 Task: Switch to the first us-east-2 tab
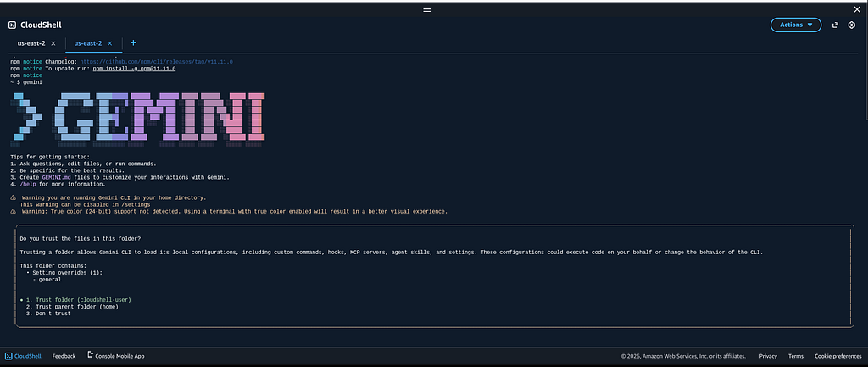[x=31, y=43]
